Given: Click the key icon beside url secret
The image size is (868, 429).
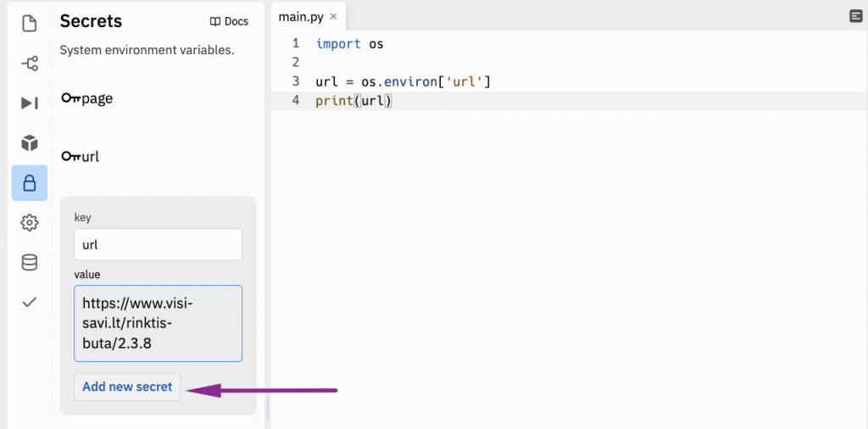Looking at the screenshot, I should coord(70,157).
